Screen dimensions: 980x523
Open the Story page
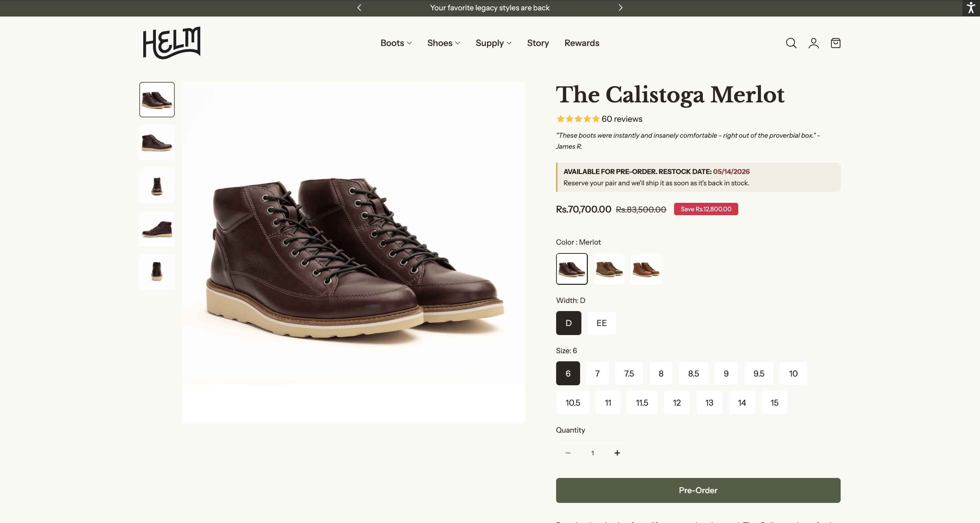pyautogui.click(x=538, y=43)
